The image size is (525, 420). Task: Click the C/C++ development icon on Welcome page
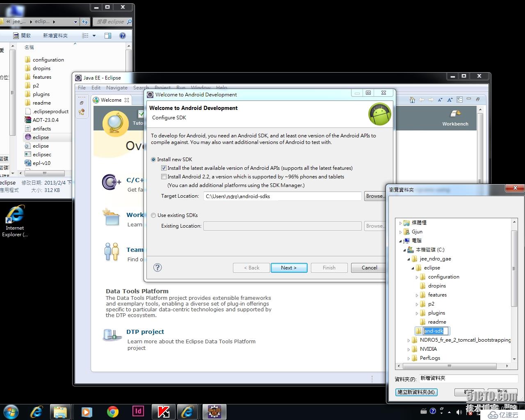coord(111,182)
